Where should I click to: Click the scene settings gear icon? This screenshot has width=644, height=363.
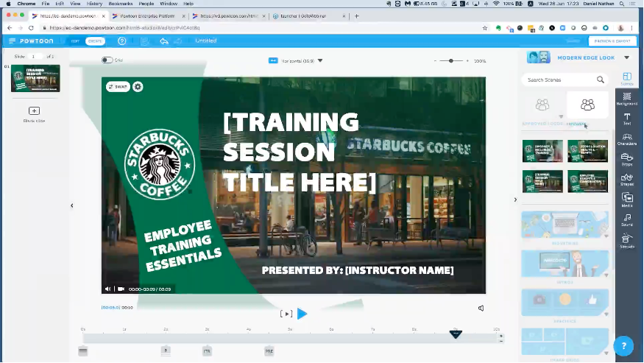tap(138, 87)
